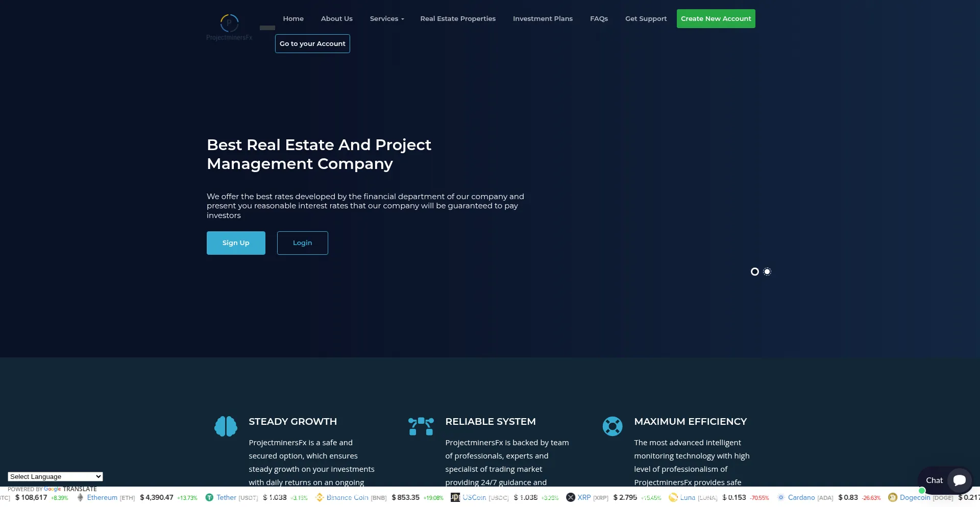Open the FAQs page
The image size is (980, 507).
[599, 19]
